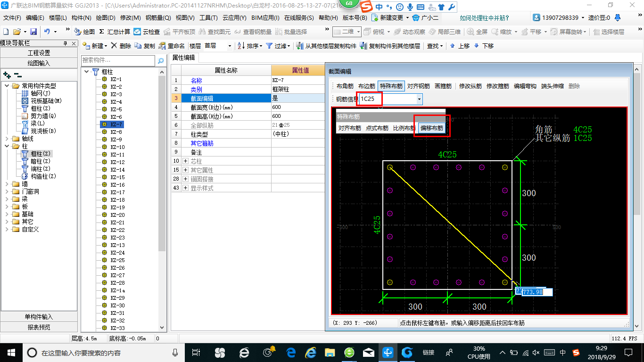Open the 钢筋量(Q) menu
Screen dimensions: 644x362
pos(158,18)
